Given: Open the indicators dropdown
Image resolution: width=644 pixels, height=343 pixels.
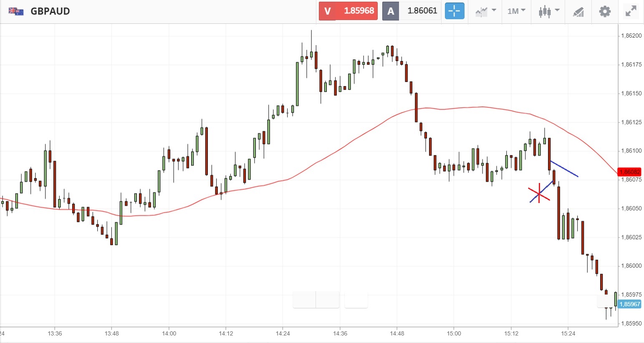Looking at the screenshot, I should [486, 11].
